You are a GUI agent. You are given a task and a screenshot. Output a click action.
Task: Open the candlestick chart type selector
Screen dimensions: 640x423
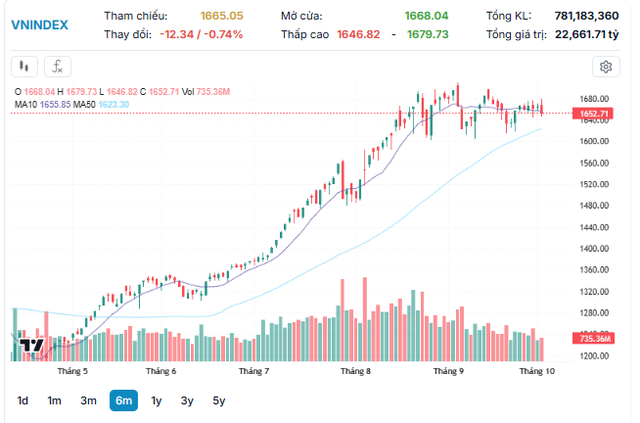pos(25,67)
